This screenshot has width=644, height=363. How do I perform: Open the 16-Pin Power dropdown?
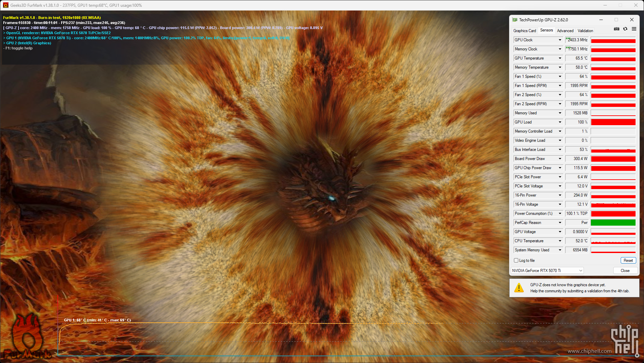tap(560, 195)
